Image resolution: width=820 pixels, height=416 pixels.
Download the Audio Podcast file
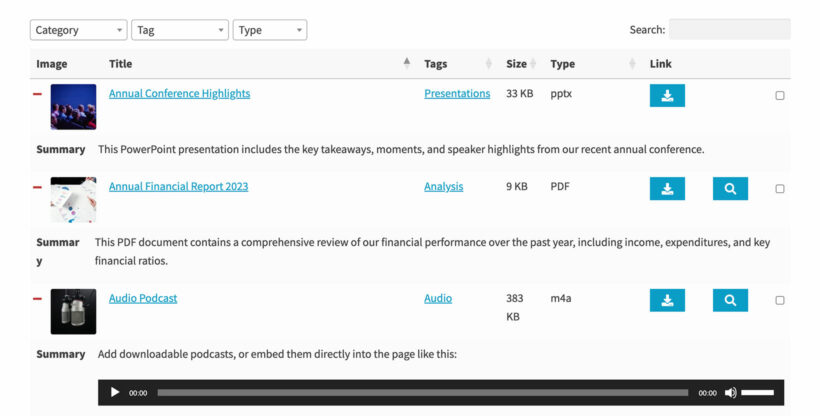tap(667, 300)
